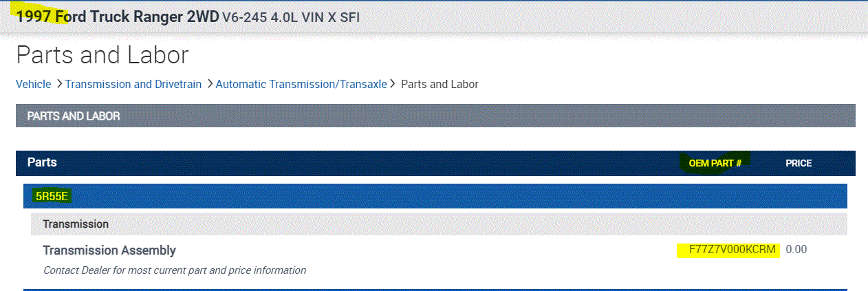This screenshot has height=291, width=868.
Task: Click the PRICE column header
Action: [x=799, y=163]
